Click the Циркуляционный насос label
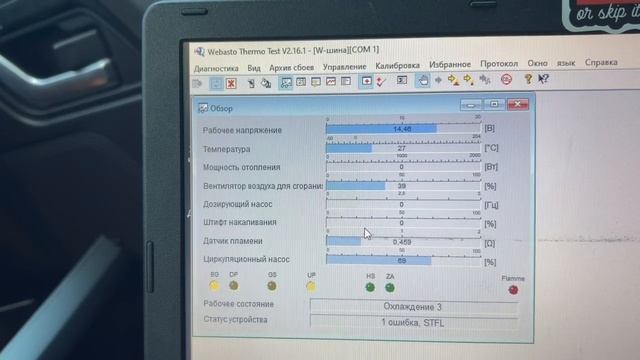 (x=246, y=260)
